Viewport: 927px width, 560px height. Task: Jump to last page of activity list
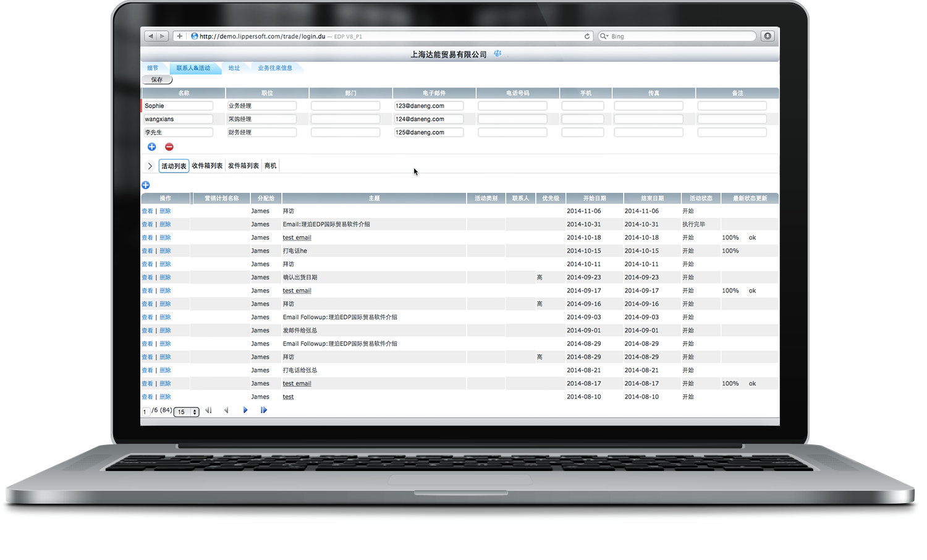click(x=264, y=410)
